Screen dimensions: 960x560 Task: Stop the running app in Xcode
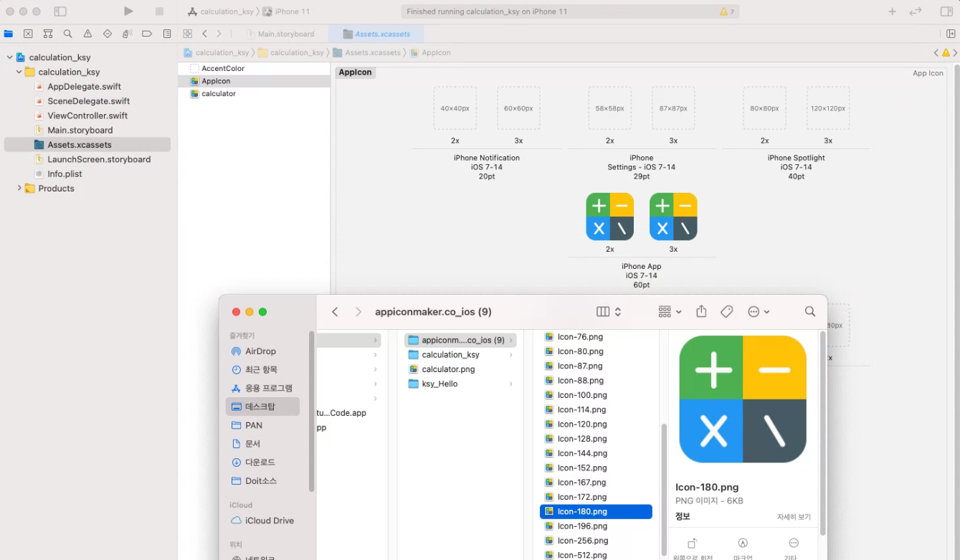click(x=159, y=11)
